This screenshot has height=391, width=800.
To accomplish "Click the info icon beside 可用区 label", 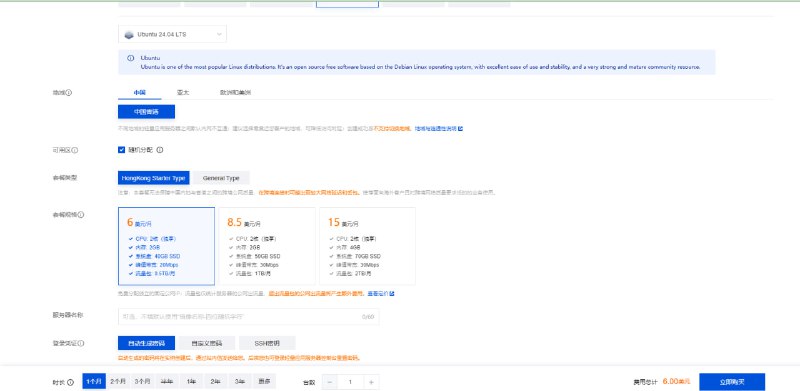I will tap(75, 151).
